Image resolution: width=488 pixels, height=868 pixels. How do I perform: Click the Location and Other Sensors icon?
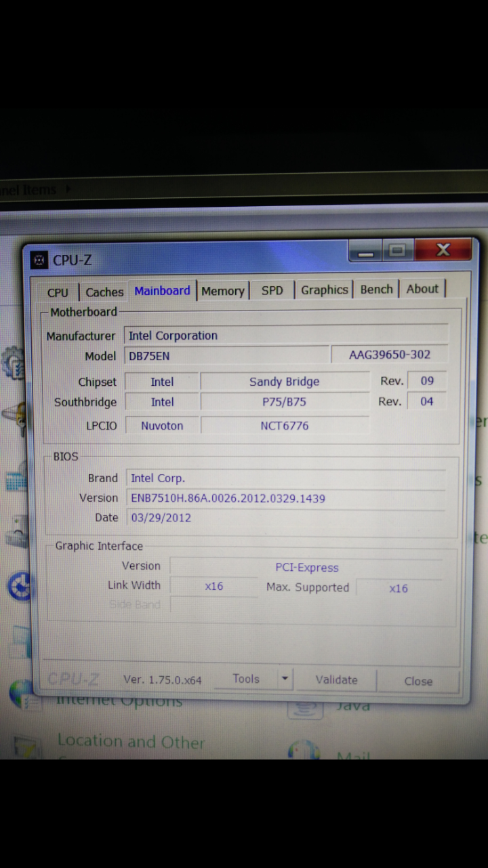tap(26, 746)
